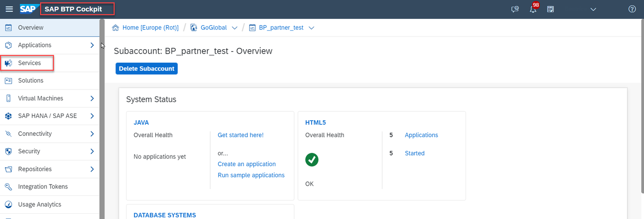Expand the SAP HANA / SAP ASE arrow
Image resolution: width=644 pixels, height=219 pixels.
(92, 116)
